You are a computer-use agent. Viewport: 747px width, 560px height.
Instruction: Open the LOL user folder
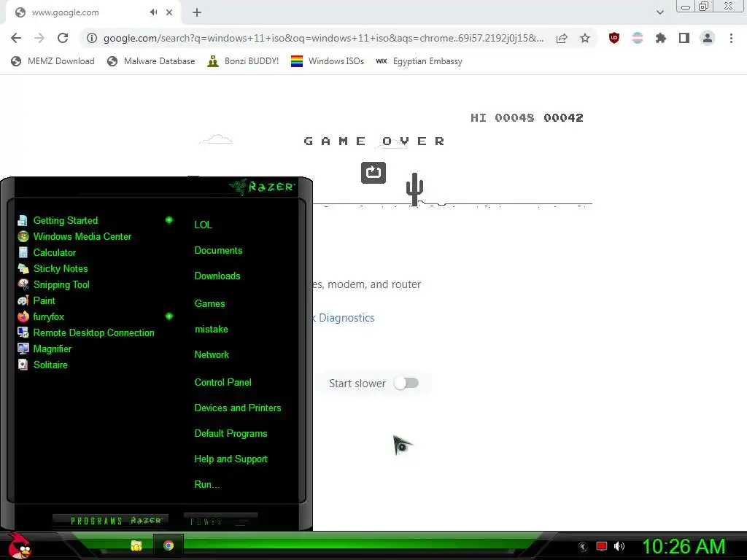[203, 225]
